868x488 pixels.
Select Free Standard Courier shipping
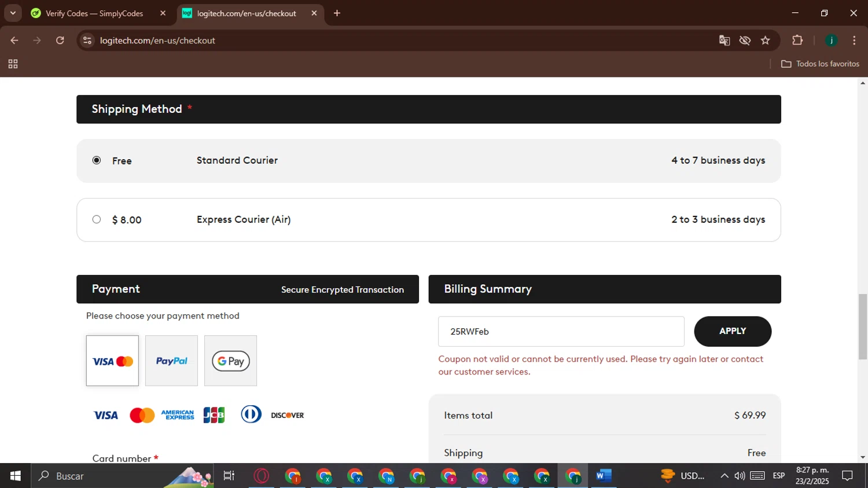[97, 160]
